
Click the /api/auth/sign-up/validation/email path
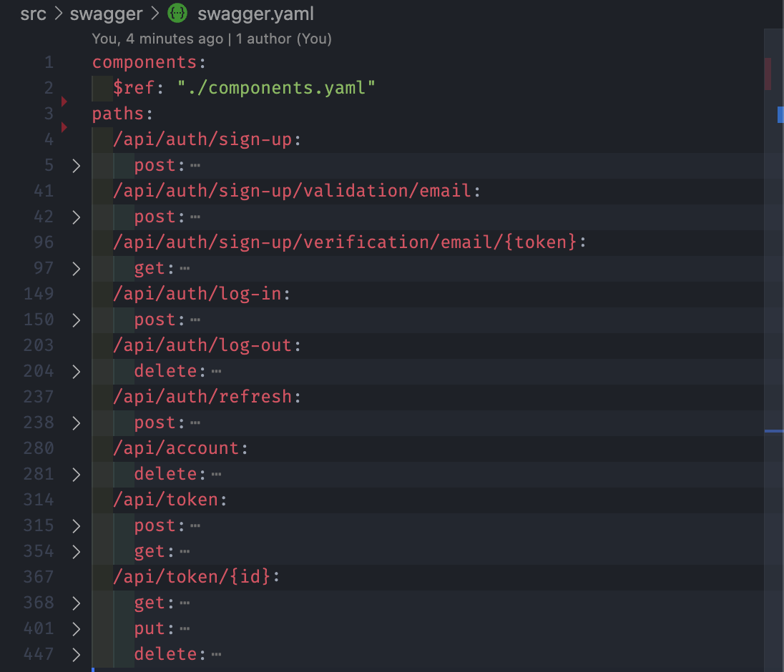point(292,191)
